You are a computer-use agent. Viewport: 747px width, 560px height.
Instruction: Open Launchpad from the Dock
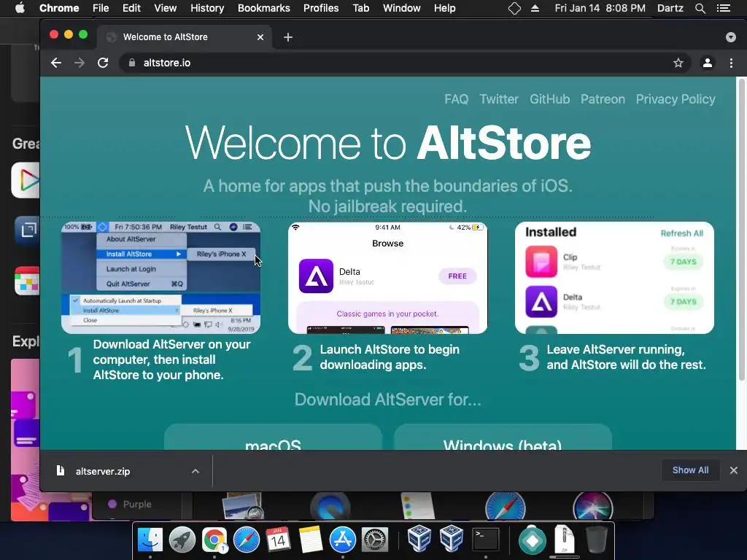(x=182, y=540)
